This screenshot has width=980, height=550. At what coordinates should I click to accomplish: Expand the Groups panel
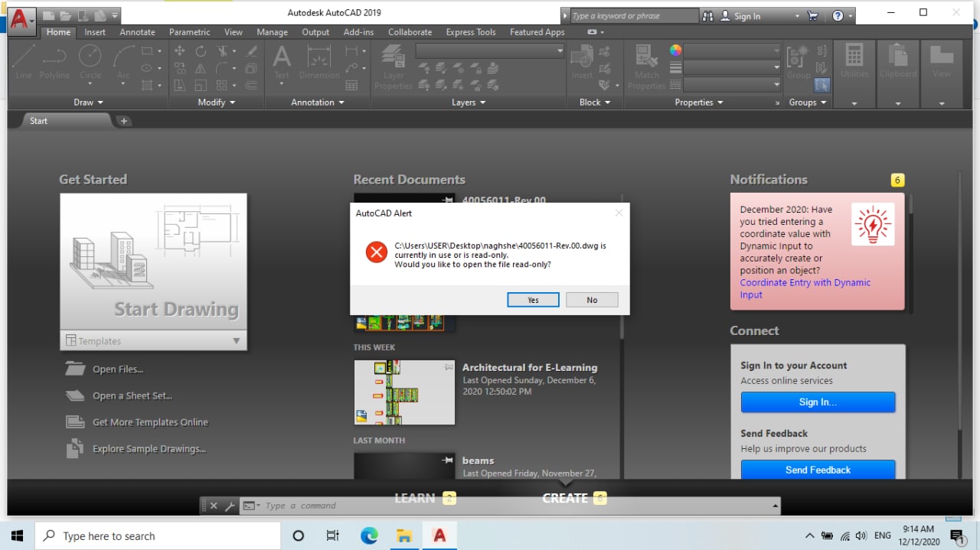808,103
